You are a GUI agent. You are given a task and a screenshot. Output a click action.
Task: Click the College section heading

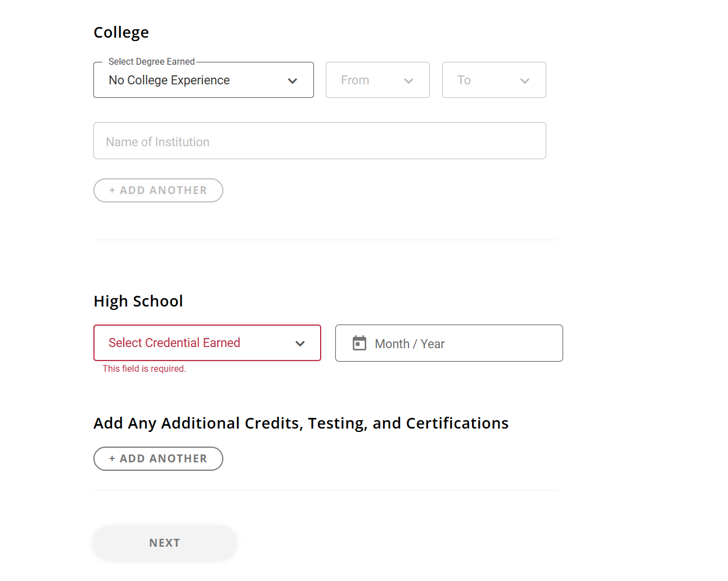121,33
